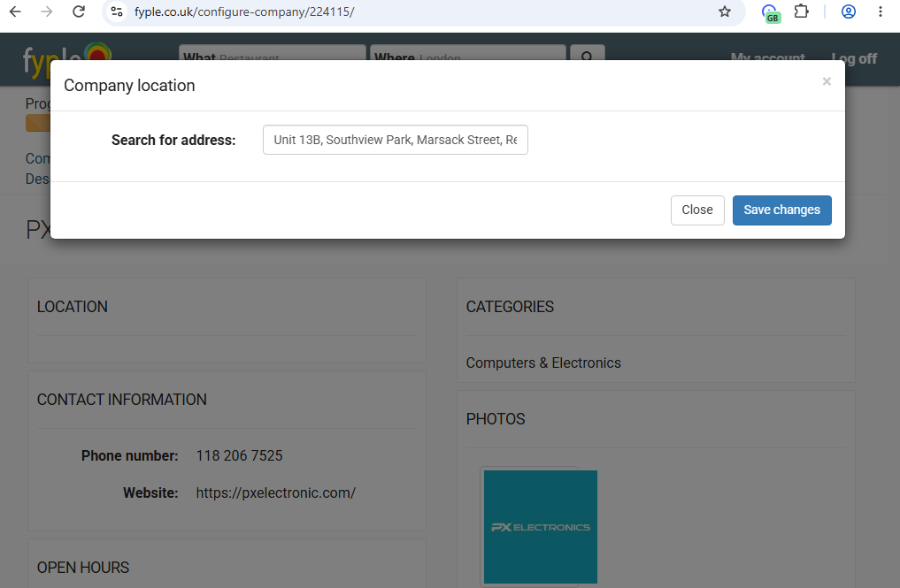Close Company location dialog with X
The height and width of the screenshot is (588, 900).
(827, 81)
